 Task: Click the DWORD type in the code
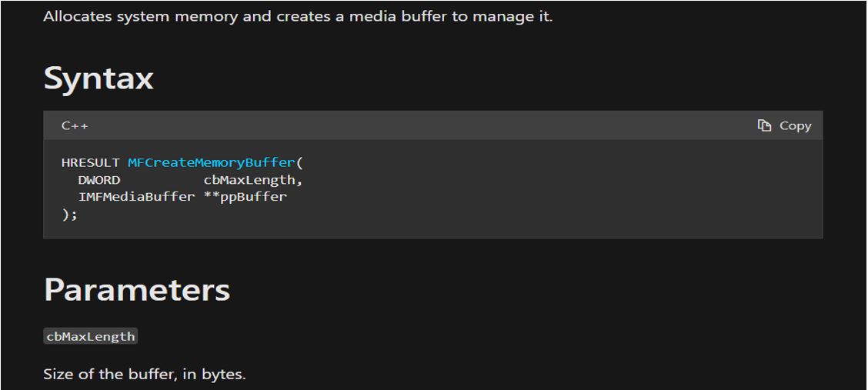98,180
